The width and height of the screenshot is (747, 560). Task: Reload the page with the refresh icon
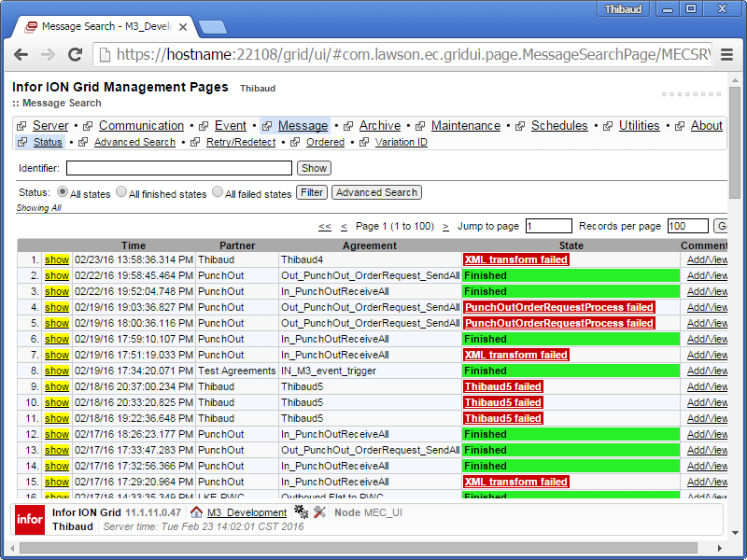(76, 55)
